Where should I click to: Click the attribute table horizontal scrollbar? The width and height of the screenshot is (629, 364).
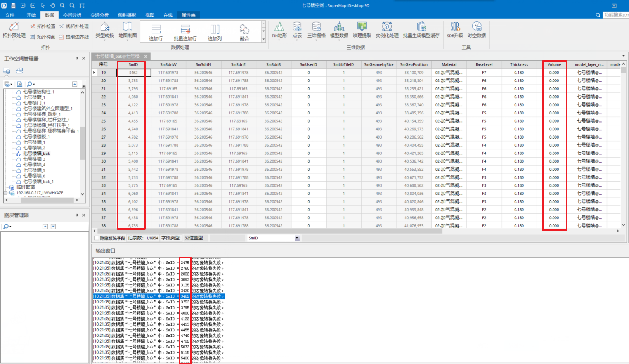(x=270, y=231)
